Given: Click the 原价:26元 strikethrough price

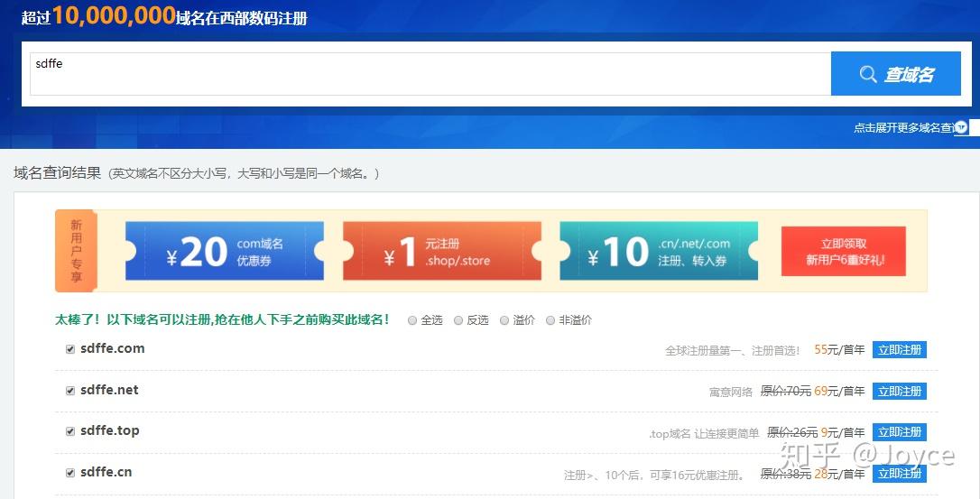Looking at the screenshot, I should 792,433.
